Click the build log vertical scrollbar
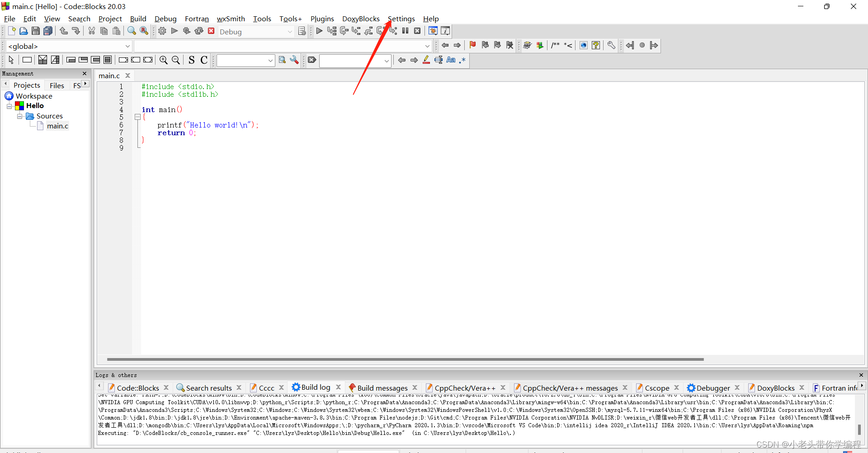Image resolution: width=868 pixels, height=453 pixels. [x=859, y=429]
